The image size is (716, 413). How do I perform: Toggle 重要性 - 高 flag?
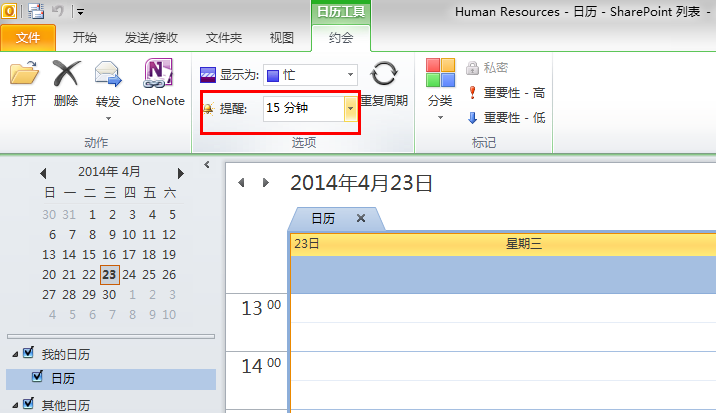pos(507,93)
